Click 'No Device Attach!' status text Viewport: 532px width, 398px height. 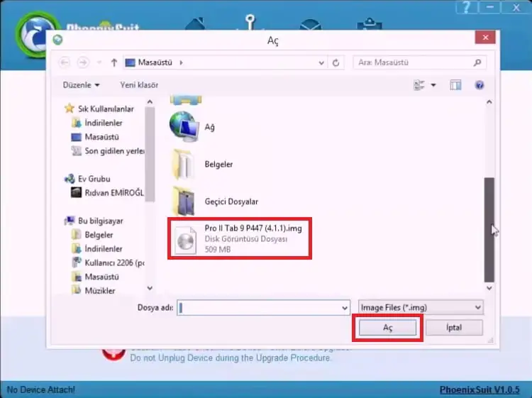tap(40, 390)
